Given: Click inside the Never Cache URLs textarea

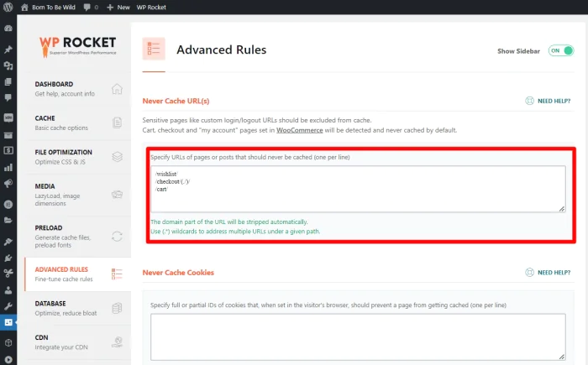Looking at the screenshot, I should (x=357, y=188).
